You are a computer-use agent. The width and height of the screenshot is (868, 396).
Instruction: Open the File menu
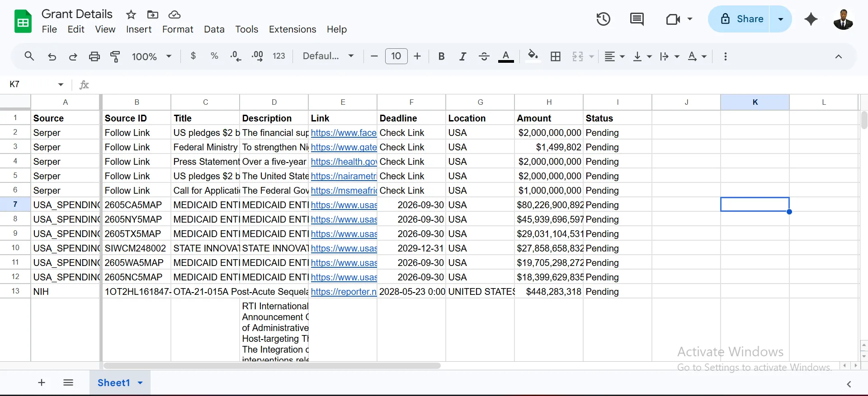[x=49, y=29]
